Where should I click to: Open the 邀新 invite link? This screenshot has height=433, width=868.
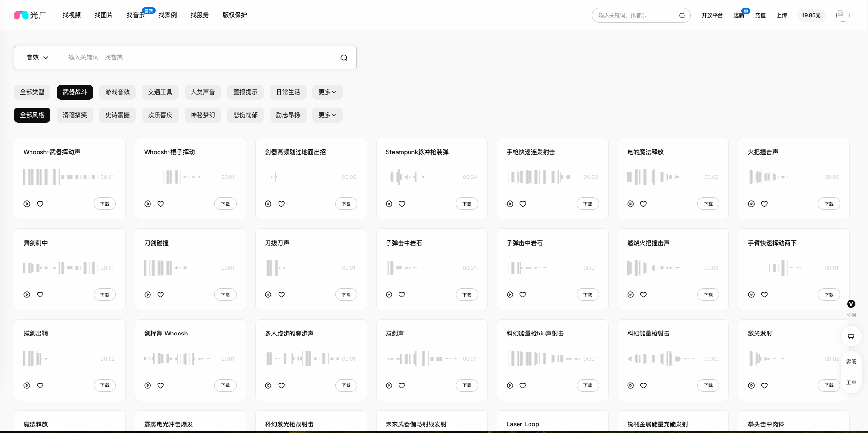739,15
